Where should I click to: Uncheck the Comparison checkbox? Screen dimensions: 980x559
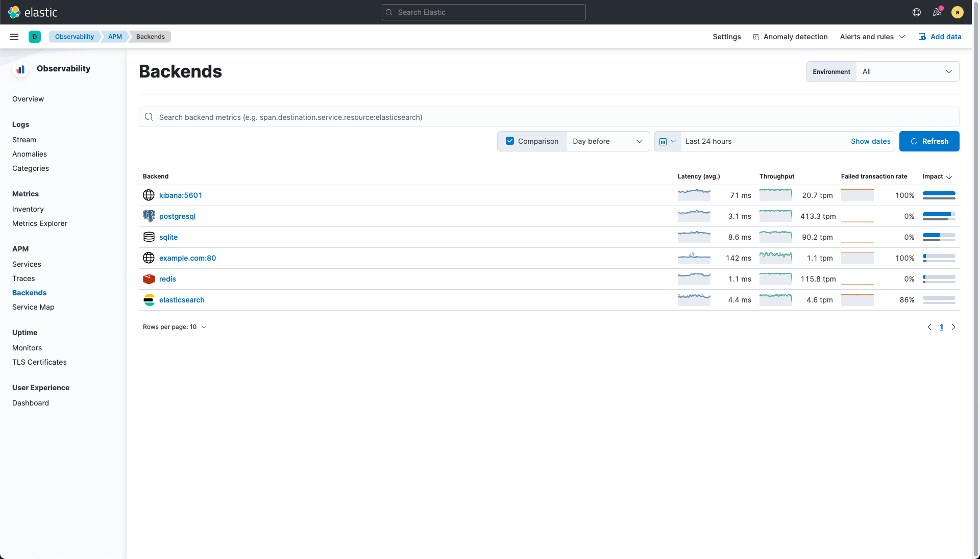point(510,141)
